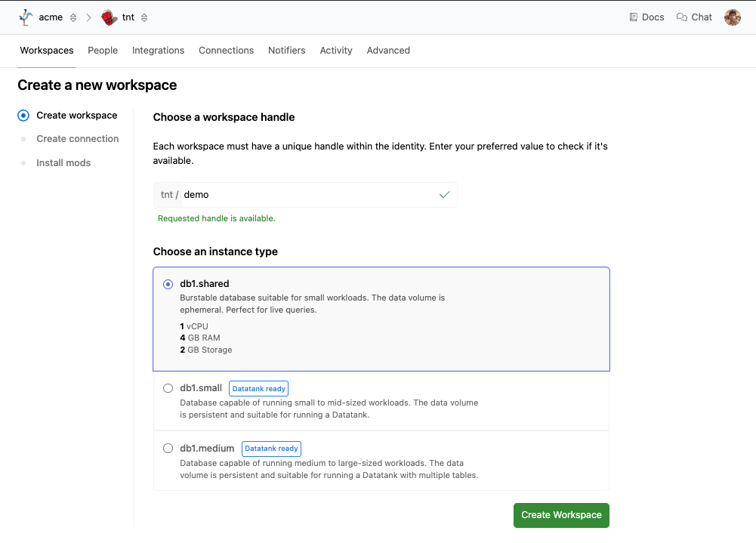Screen dimensions: 756x543
Task: Click the acme organization logo icon
Action: click(26, 17)
